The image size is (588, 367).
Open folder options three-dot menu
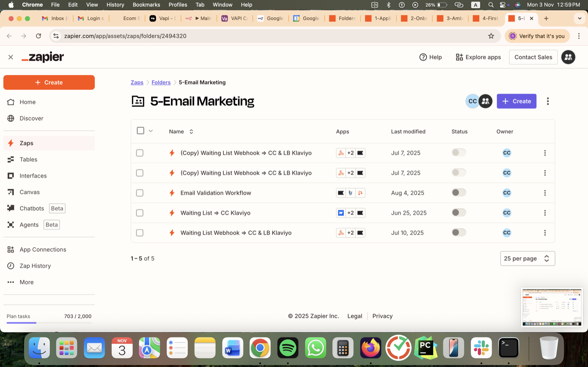[x=548, y=101]
